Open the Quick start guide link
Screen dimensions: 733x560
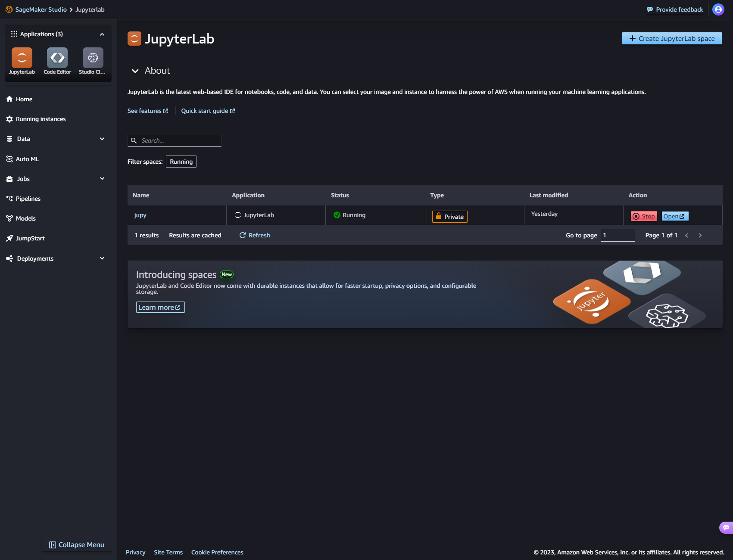coord(208,111)
